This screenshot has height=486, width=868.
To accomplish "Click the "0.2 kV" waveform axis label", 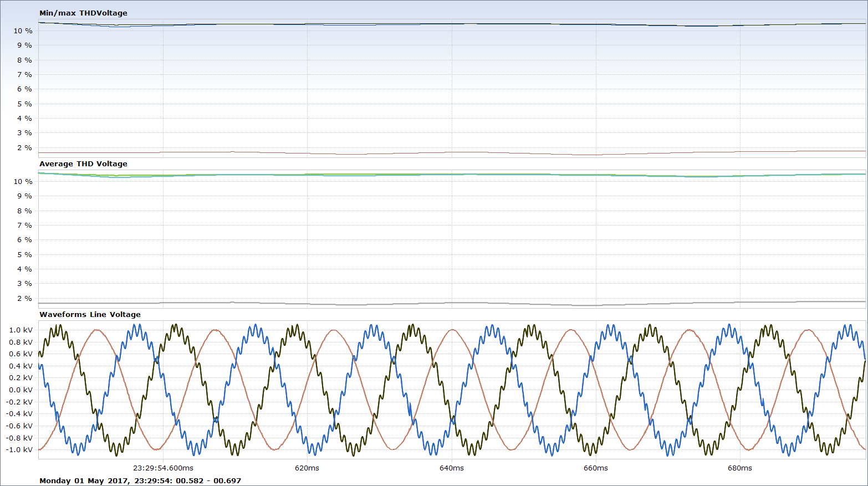I will click(21, 377).
